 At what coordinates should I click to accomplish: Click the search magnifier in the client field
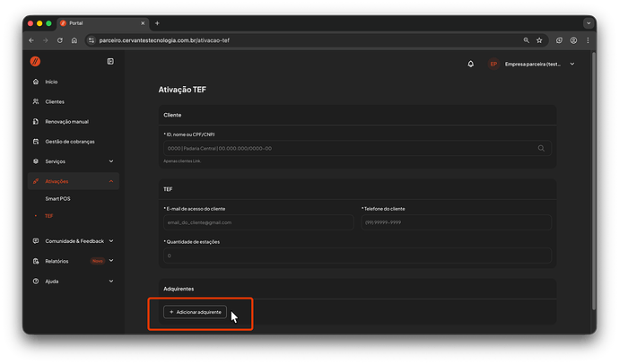pos(541,148)
